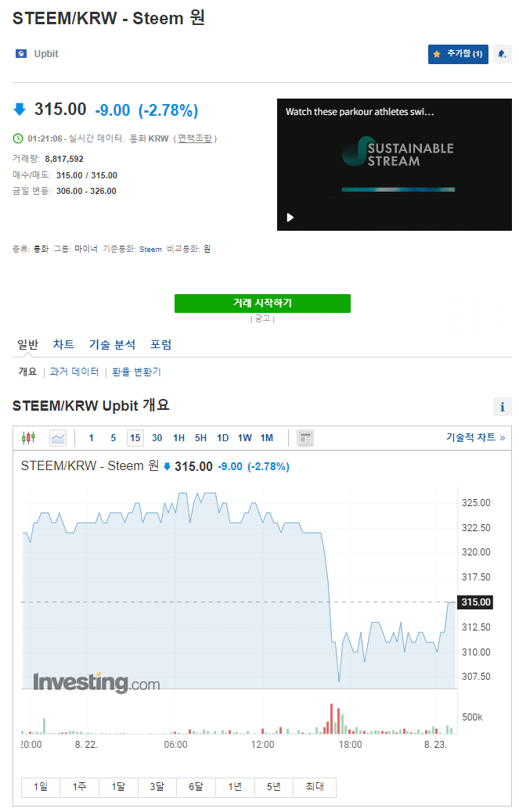Open the news overlay icon in chart toolbar
This screenshot has width=519, height=812.
point(306,438)
